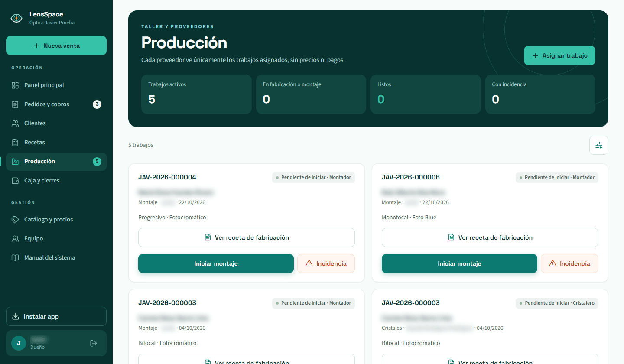Click the Producción badge showing 5
This screenshot has width=624, height=364.
97,162
